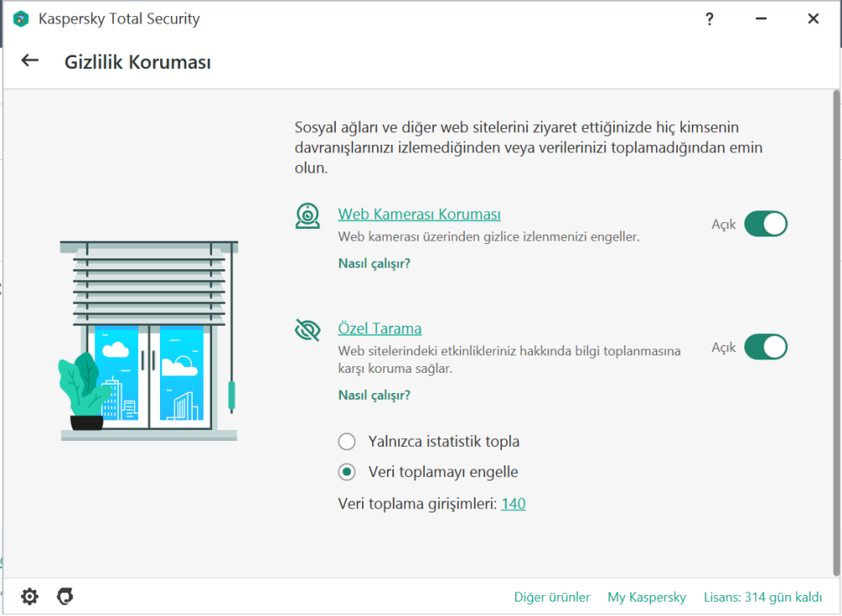The image size is (842, 616).
Task: Open the Web Kamerası Koruması link
Action: pyautogui.click(x=418, y=214)
